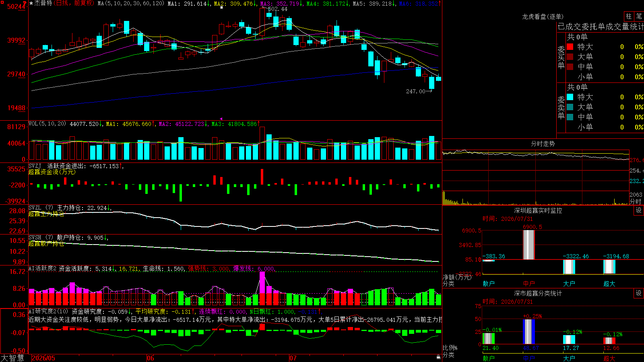Click the 深圳超赢实时监控 panel title

[x=538, y=210]
